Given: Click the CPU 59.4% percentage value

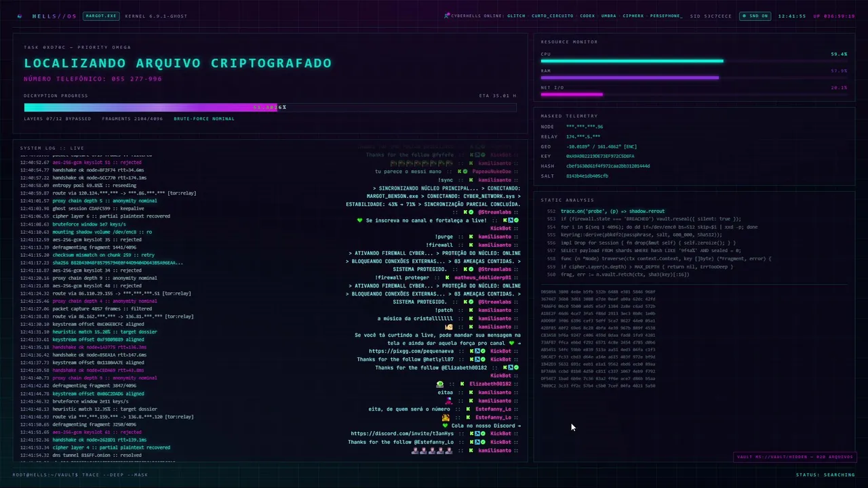Looking at the screenshot, I should click(839, 54).
